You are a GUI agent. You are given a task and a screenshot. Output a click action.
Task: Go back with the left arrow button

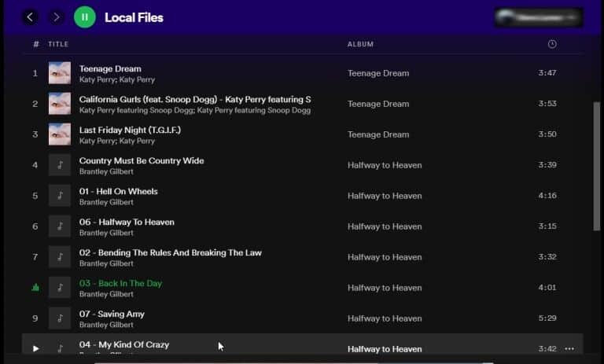click(30, 17)
